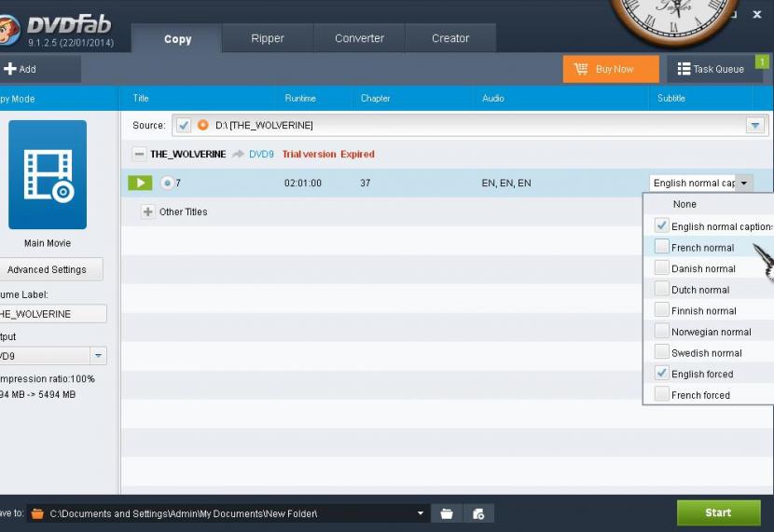Switch to the Copy tab
774x532 pixels.
point(177,39)
